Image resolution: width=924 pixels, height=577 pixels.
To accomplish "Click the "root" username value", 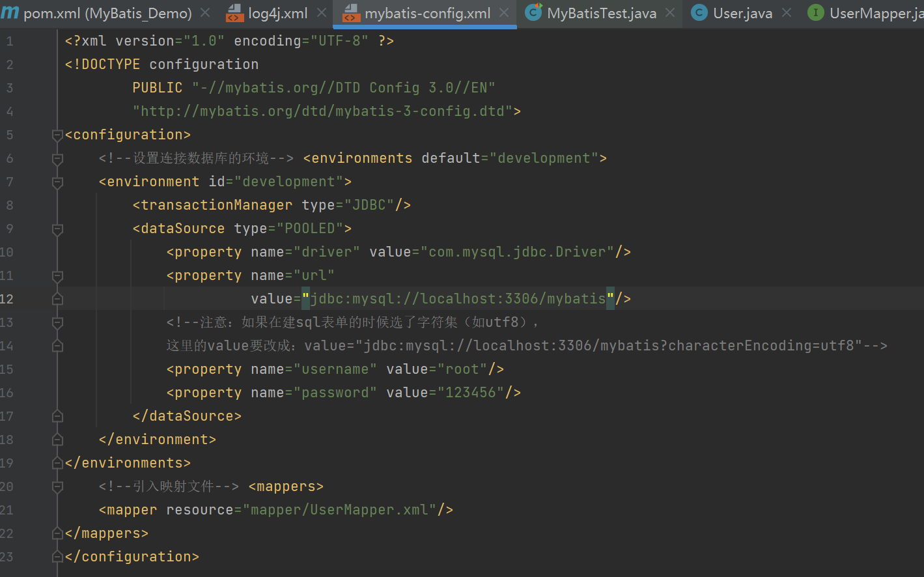I will pos(462,369).
